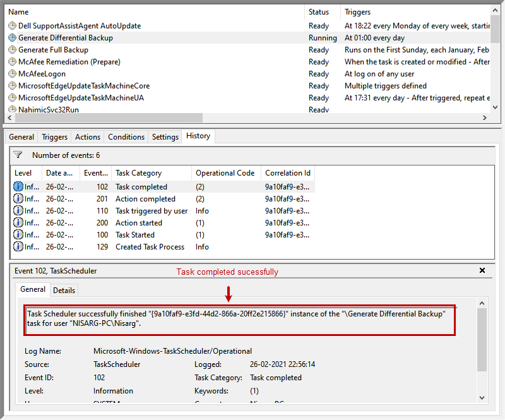Click the clock icon beside Generate Differential Backup

click(12, 37)
